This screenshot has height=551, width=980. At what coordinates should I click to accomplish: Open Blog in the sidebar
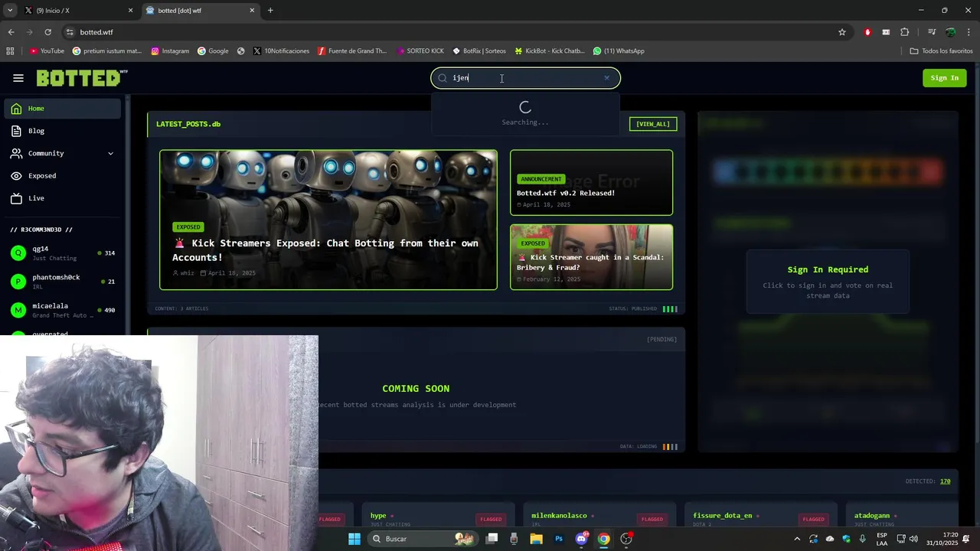click(x=63, y=131)
